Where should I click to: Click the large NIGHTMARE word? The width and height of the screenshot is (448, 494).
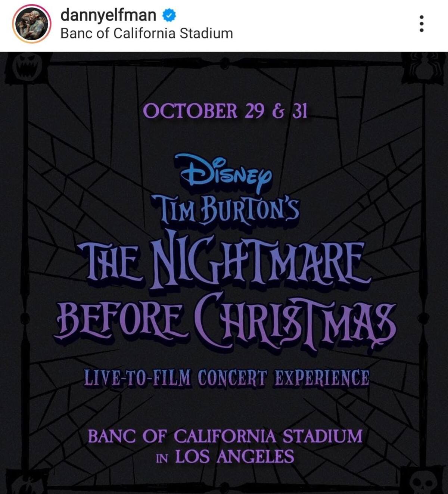point(257,261)
